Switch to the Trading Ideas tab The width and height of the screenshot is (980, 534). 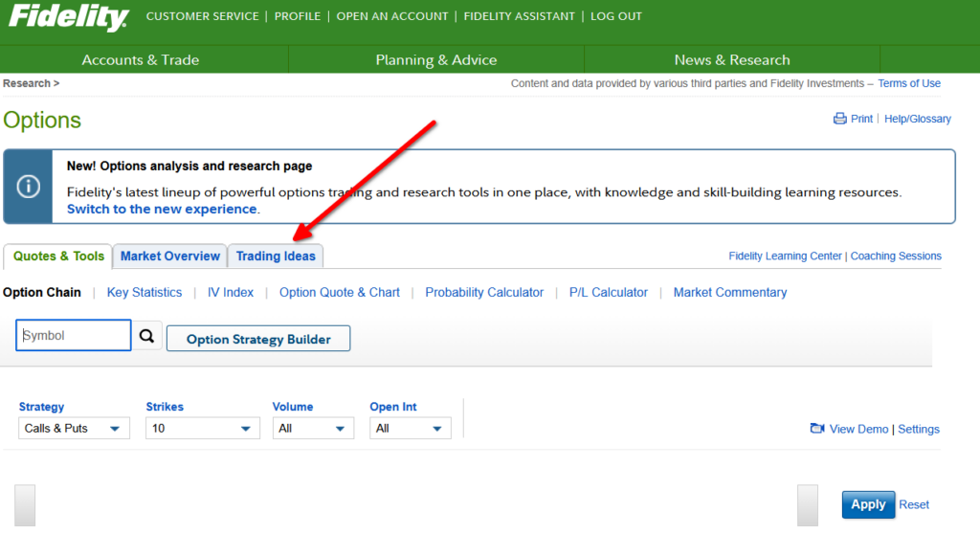(x=276, y=256)
